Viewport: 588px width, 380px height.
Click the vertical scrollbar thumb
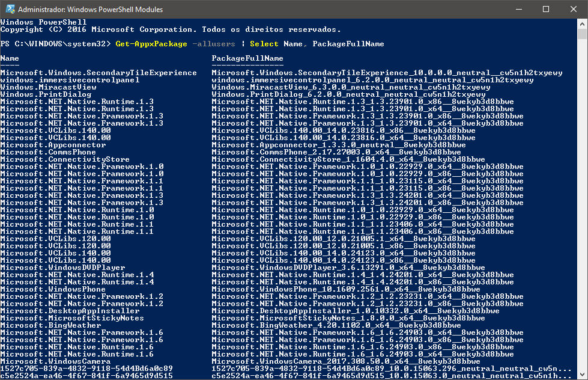coord(582,34)
